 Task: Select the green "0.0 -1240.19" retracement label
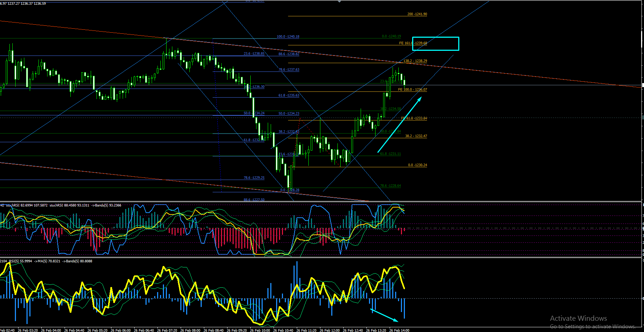[391, 36]
